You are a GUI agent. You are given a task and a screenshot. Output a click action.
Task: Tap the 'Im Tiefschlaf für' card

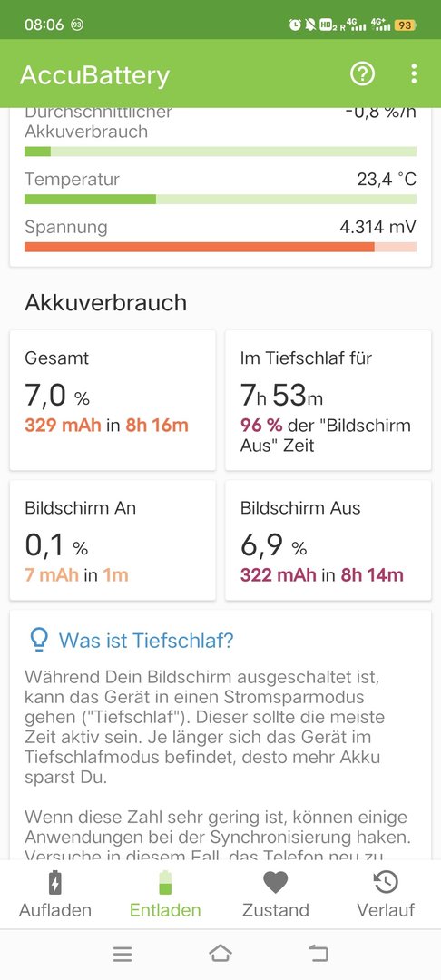click(328, 401)
